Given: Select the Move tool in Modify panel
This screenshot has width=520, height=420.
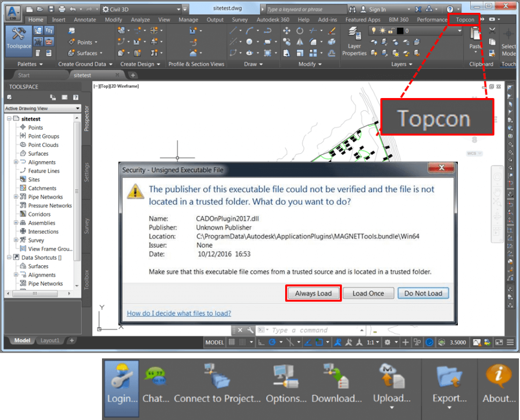Looking at the screenshot, I should 286,31.
